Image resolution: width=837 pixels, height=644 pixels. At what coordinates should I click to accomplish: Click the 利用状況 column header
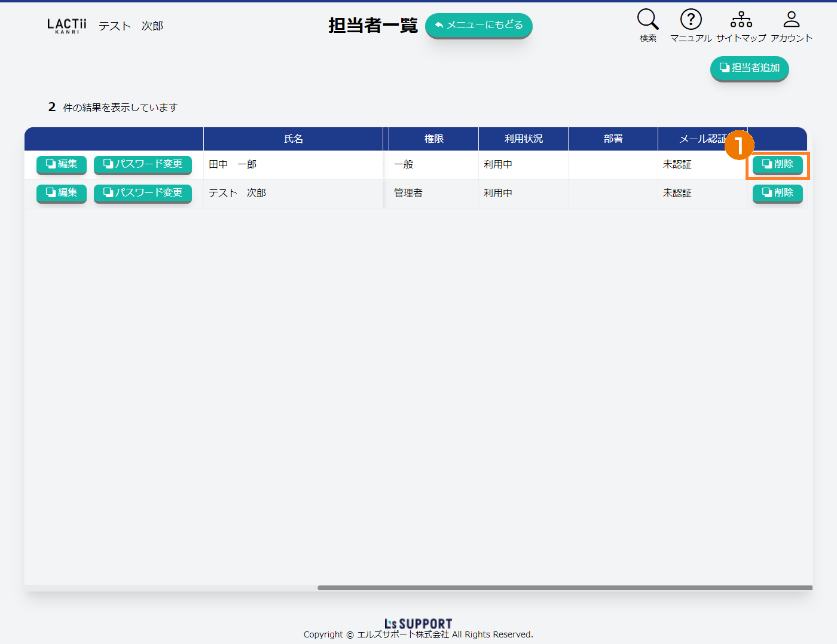click(523, 139)
